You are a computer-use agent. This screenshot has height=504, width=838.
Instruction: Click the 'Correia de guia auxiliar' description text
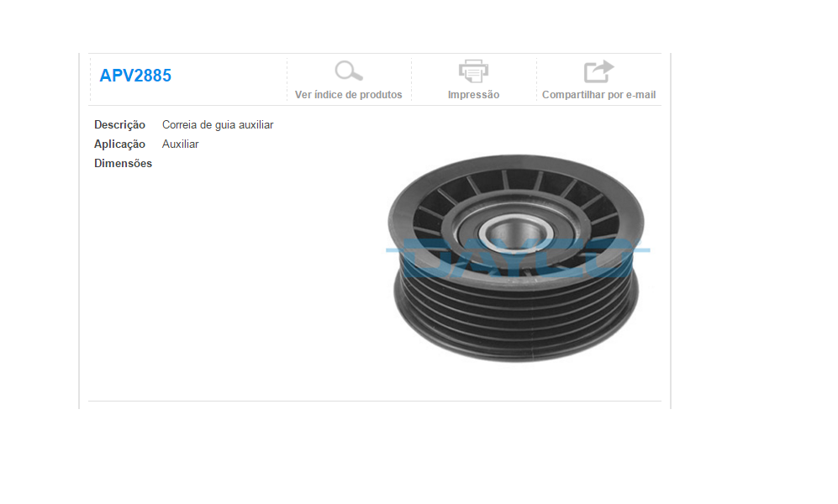(218, 124)
